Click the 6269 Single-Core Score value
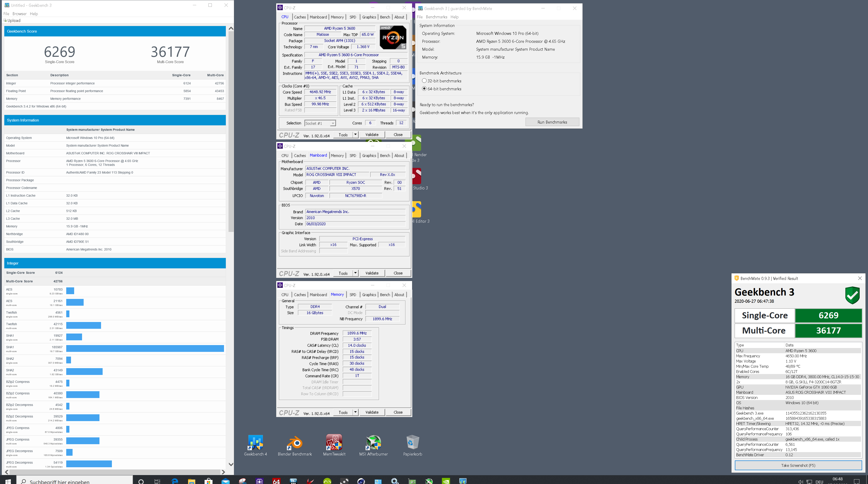Viewport: 868px width, 484px height. (x=60, y=52)
